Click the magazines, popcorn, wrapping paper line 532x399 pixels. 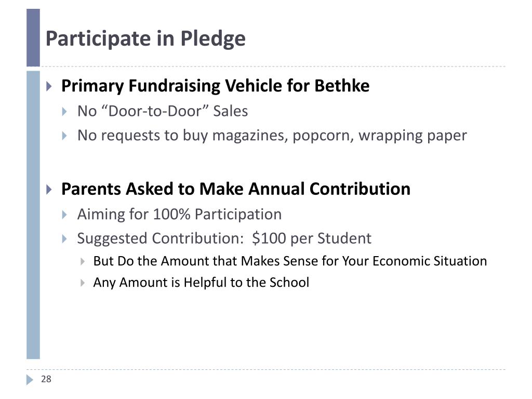pos(272,136)
